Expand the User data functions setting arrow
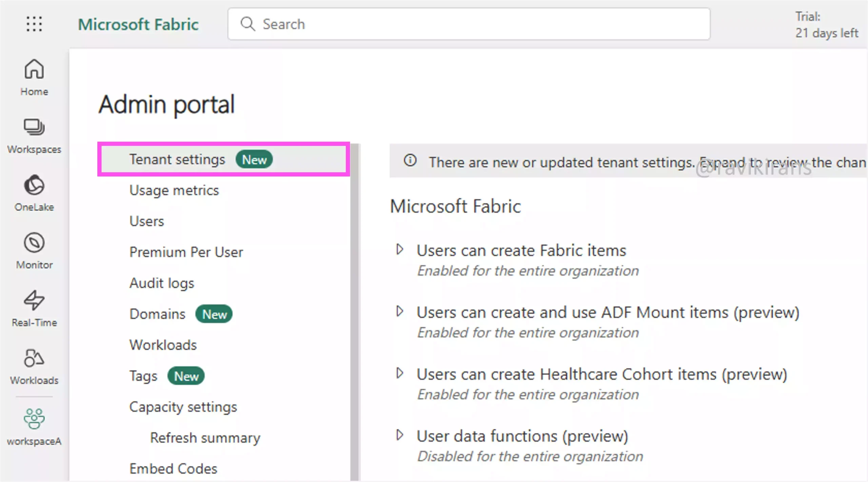Screen dimensions: 868x482 pos(400,435)
